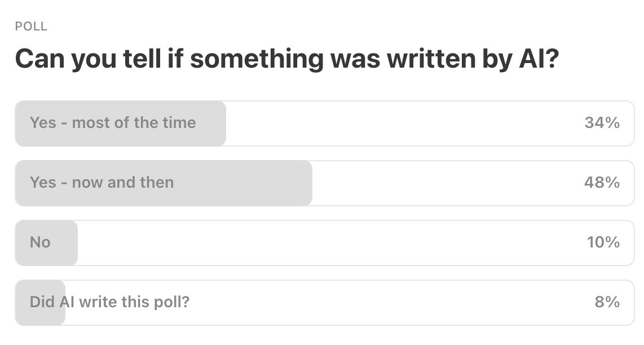Vote for "Did AI write this poll?" text

point(109,302)
